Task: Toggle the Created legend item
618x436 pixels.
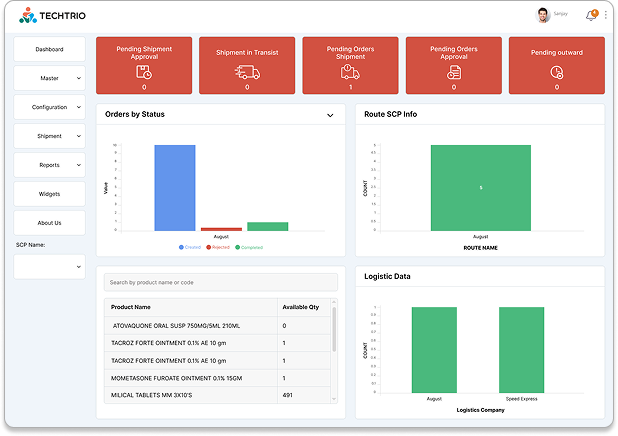Action: (190, 247)
